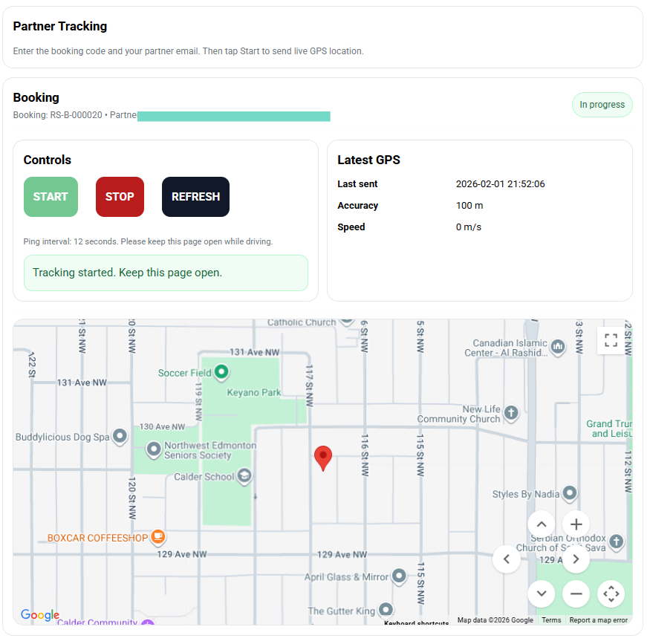Click the Last sent timestamp 2026-02-01 21:52:06
The height and width of the screenshot is (644, 647).
(500, 184)
